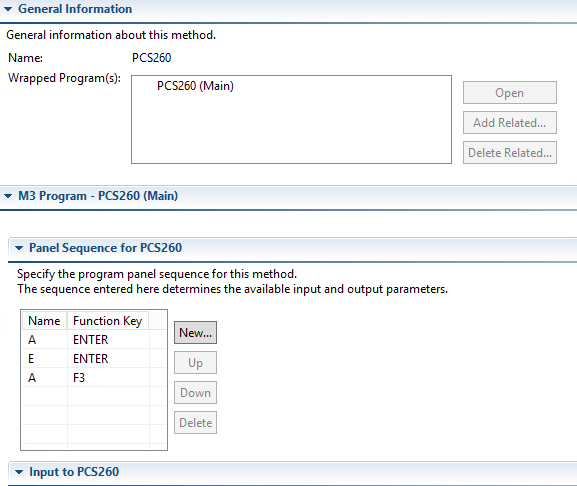
Task: Click the Open button
Action: pos(510,93)
